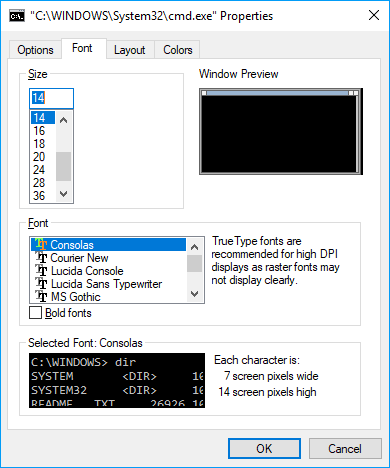Switch to the Options tab
The width and height of the screenshot is (390, 468).
pyautogui.click(x=35, y=50)
